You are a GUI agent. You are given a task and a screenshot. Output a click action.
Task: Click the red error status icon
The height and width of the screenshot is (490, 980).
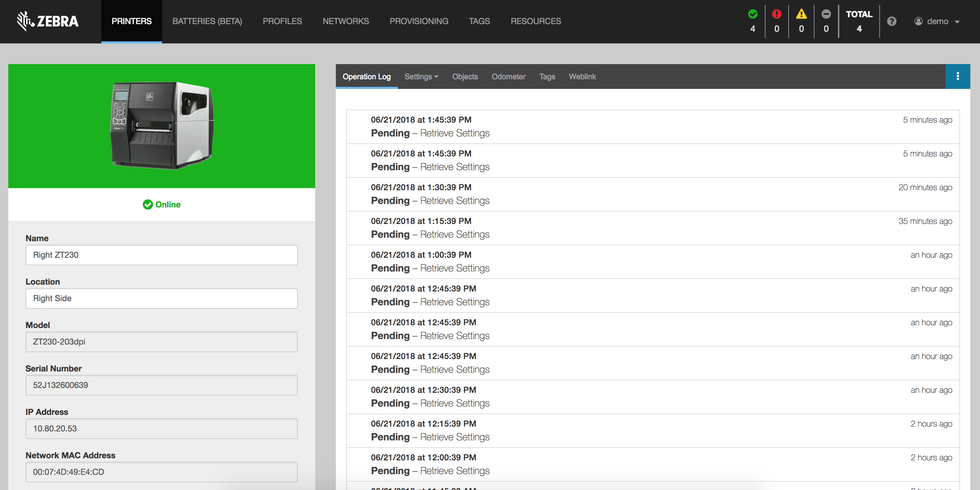[x=777, y=14]
